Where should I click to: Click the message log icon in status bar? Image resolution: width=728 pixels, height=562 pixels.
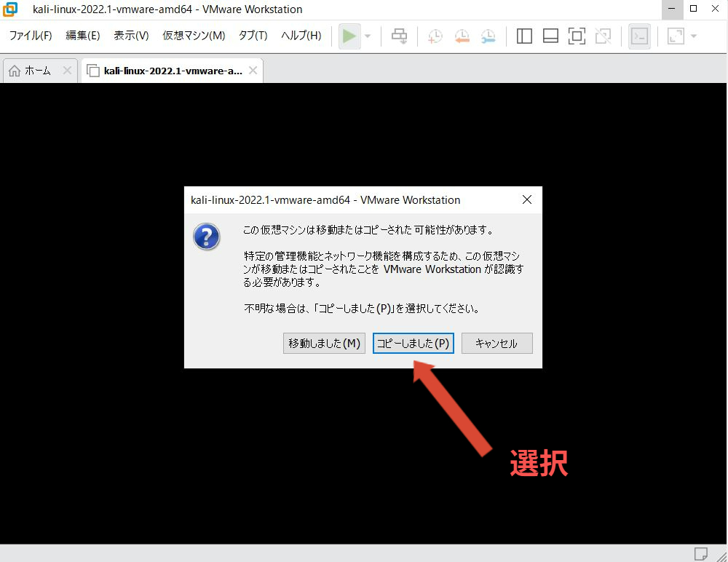pos(700,553)
